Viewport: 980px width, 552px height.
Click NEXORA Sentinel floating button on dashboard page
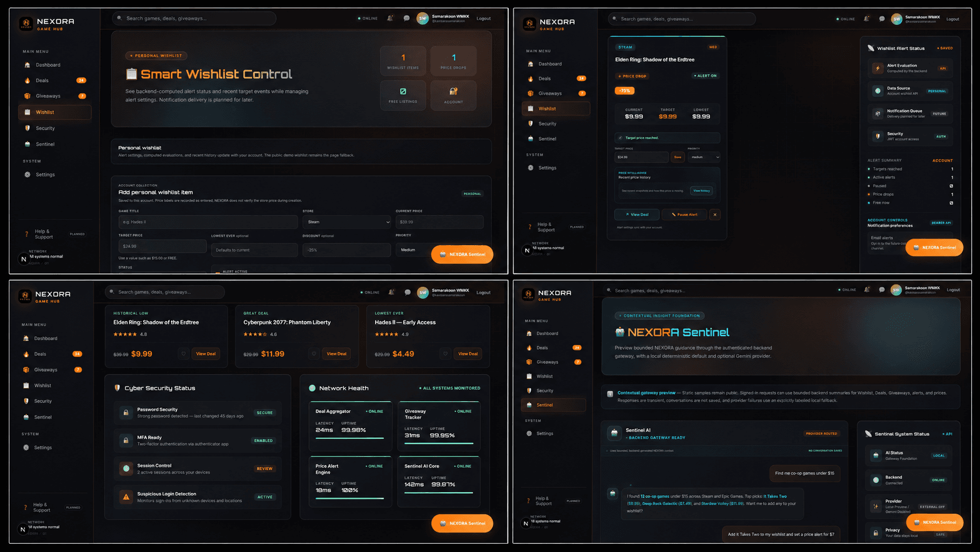(x=462, y=523)
